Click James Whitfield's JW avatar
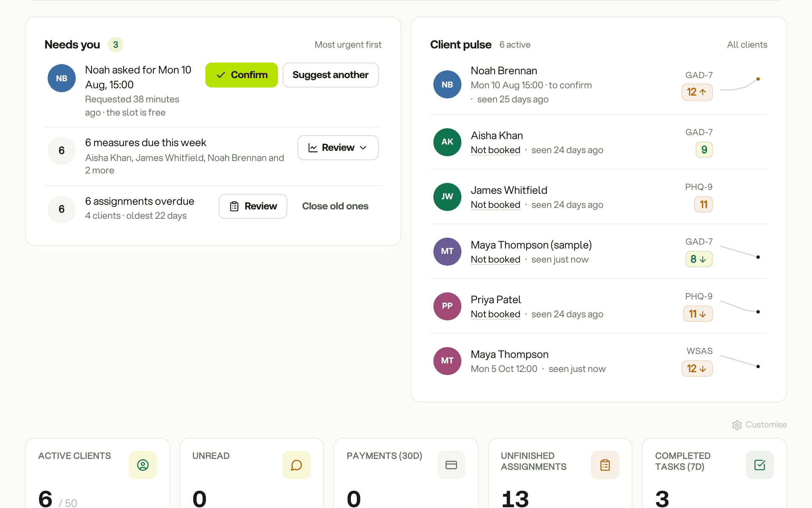This screenshot has height=508, width=812. tap(447, 197)
